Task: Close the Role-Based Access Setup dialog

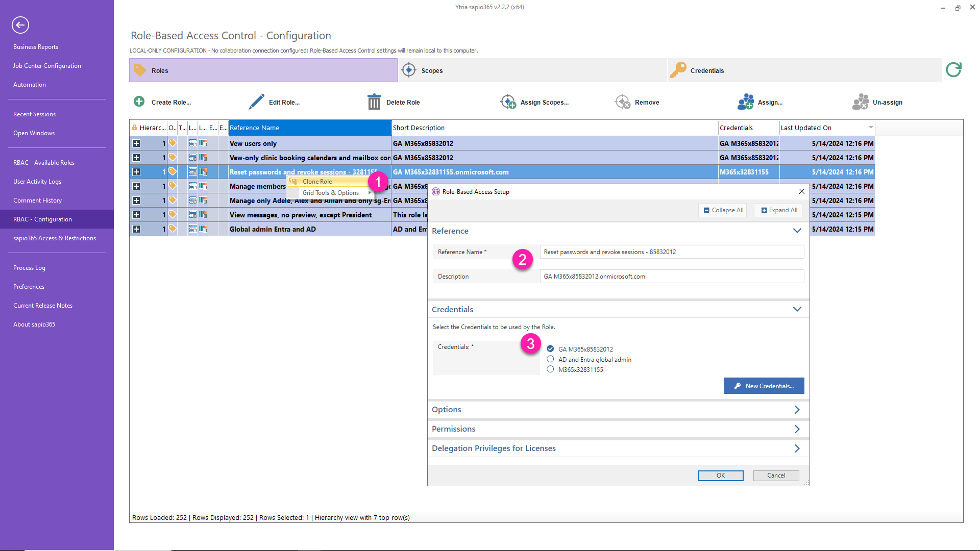Action: point(802,191)
